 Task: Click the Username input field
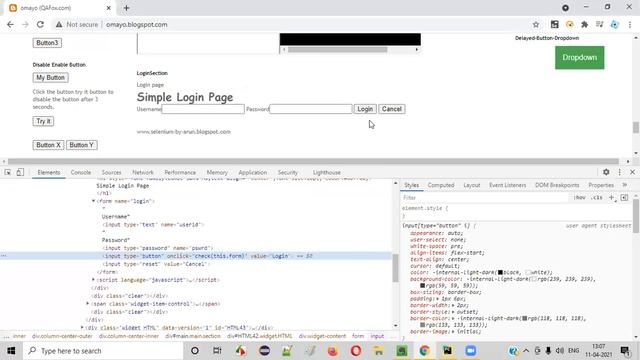click(203, 109)
